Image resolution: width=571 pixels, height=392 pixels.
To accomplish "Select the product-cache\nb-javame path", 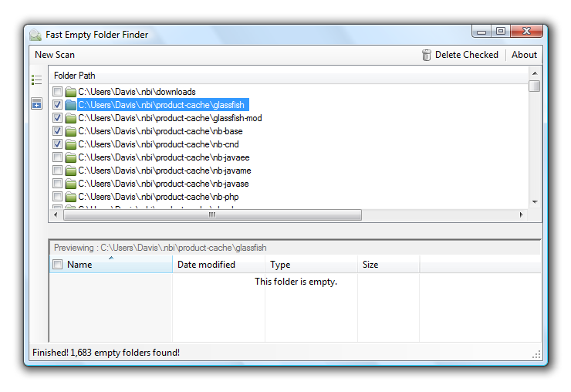I will (164, 171).
